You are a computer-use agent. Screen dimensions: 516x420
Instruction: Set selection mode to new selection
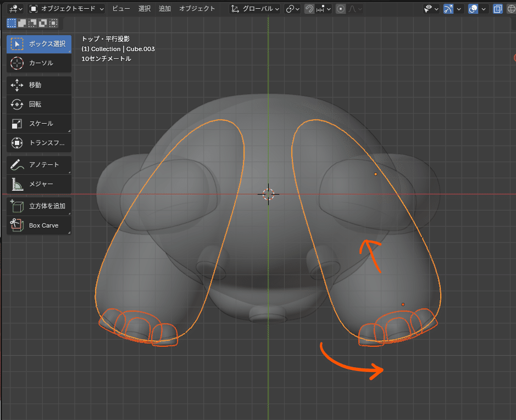[x=12, y=23]
